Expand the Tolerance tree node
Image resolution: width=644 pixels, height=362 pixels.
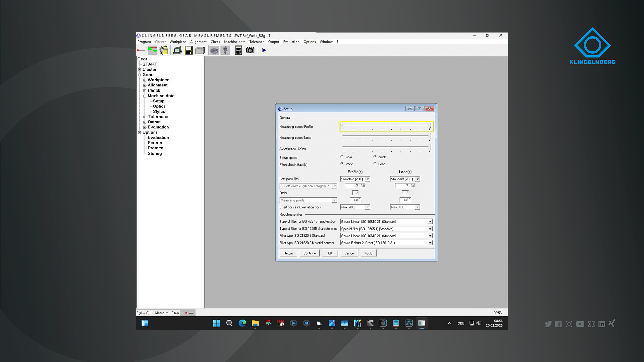[145, 117]
